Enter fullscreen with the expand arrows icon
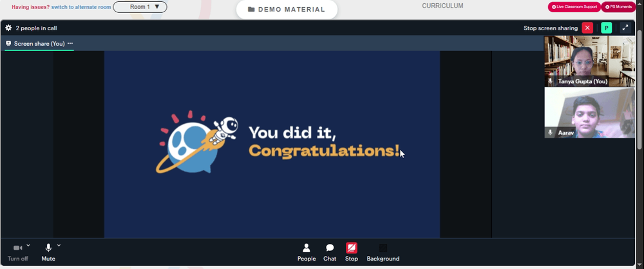The height and width of the screenshot is (269, 644). [625, 28]
